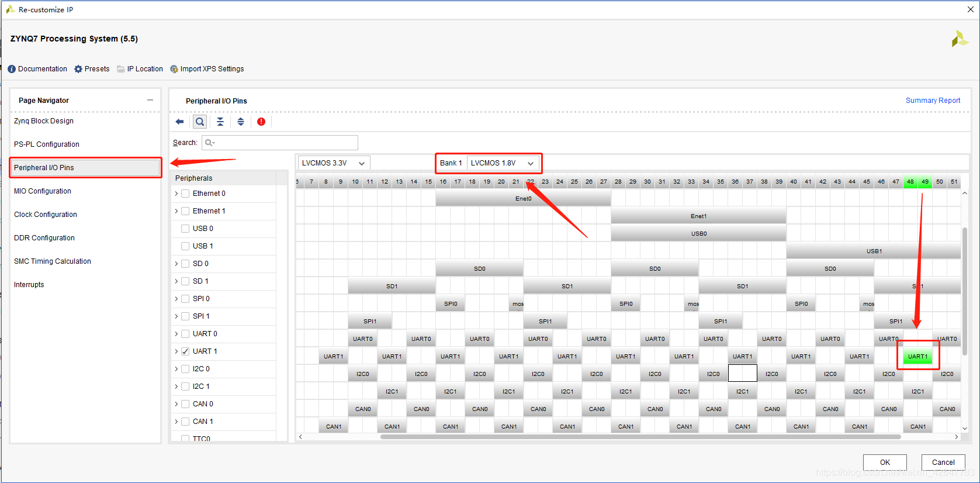980x483 pixels.
Task: Enable the SPI 0 checkbox
Action: 185,299
